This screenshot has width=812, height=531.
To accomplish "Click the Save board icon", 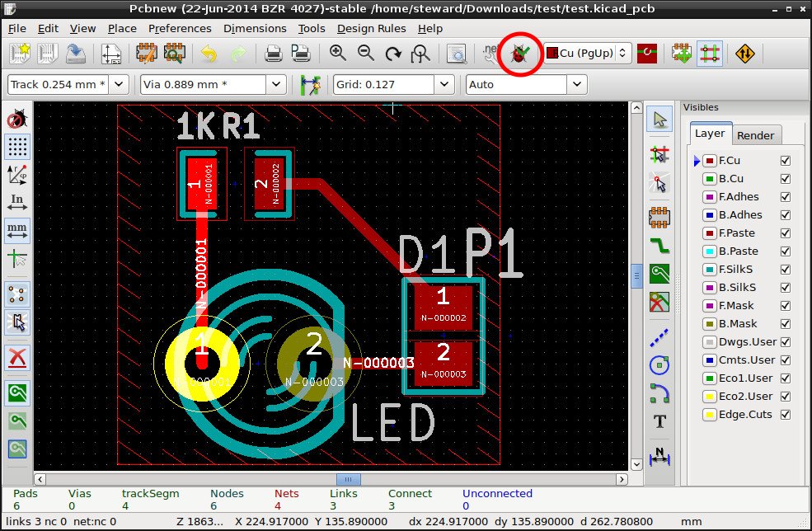I will [x=76, y=54].
